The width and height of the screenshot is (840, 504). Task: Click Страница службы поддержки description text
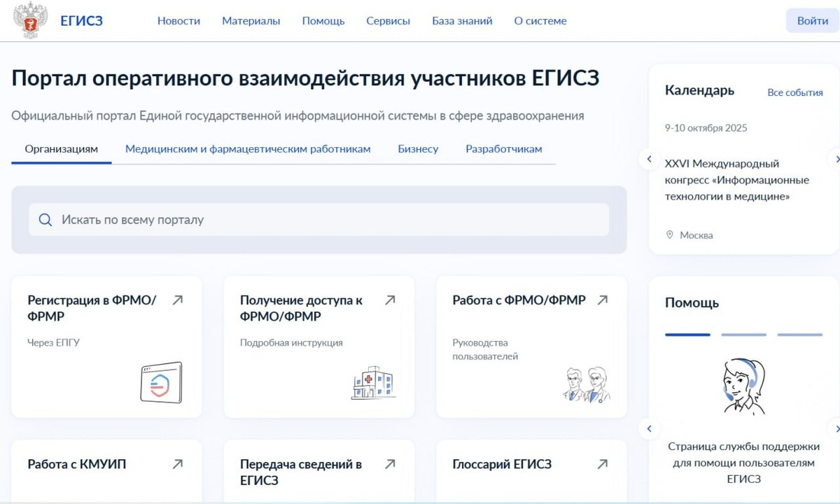point(743,463)
